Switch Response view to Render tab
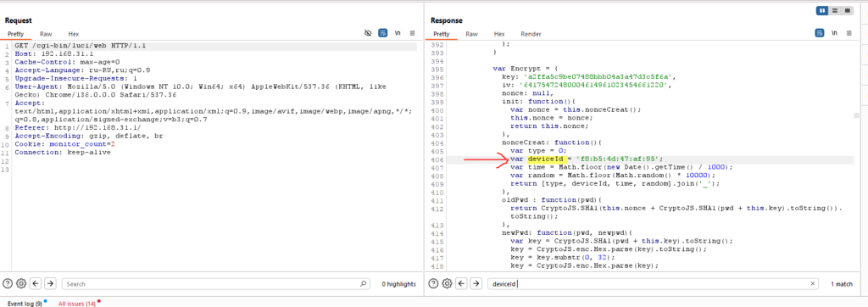Viewport: 868px width, 307px height. pyautogui.click(x=531, y=34)
